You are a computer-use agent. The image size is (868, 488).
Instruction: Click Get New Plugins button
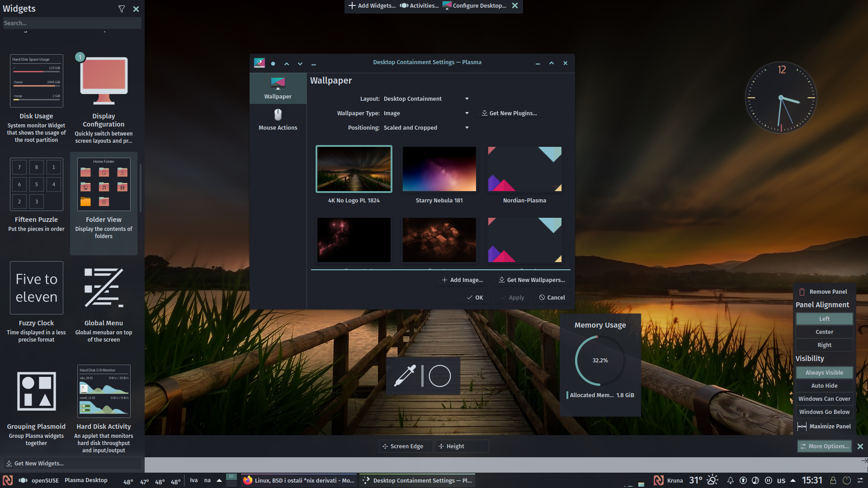click(x=509, y=113)
